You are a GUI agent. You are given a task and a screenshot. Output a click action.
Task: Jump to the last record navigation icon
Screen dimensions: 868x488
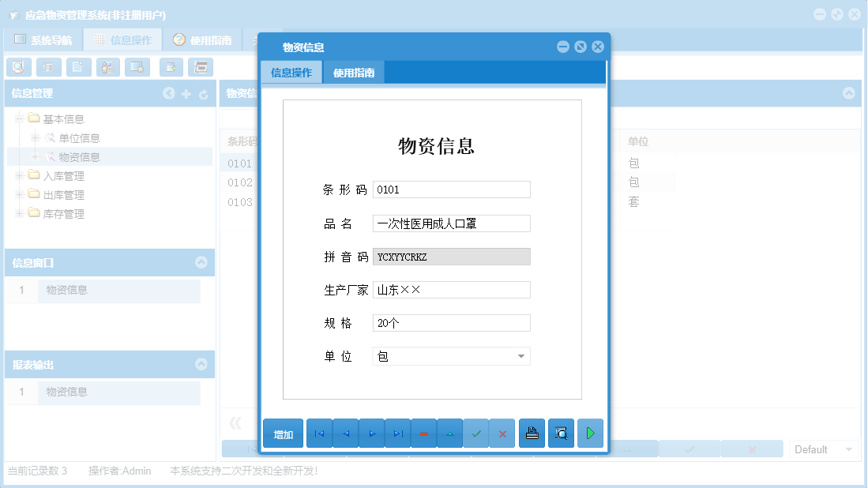point(397,433)
